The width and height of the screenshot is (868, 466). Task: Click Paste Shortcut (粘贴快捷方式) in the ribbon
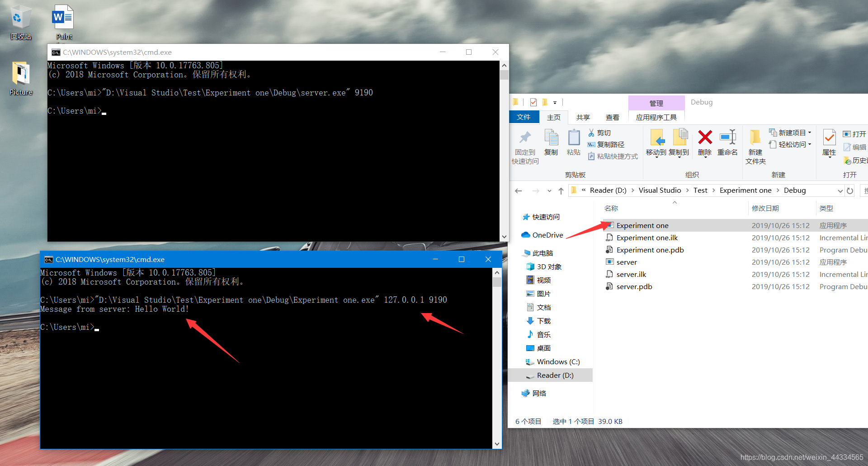613,156
